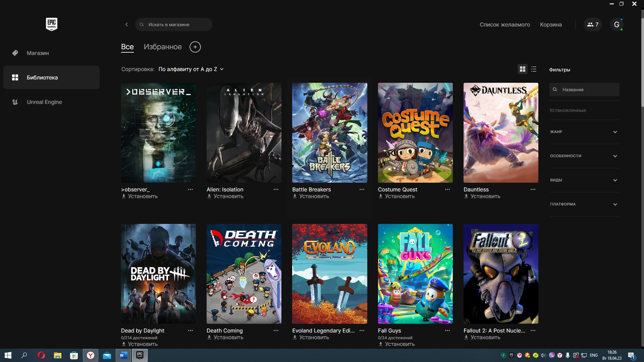Expand the ОСОБЕННОСТИ filter section
Viewport: 644px width, 362px height.
(584, 156)
